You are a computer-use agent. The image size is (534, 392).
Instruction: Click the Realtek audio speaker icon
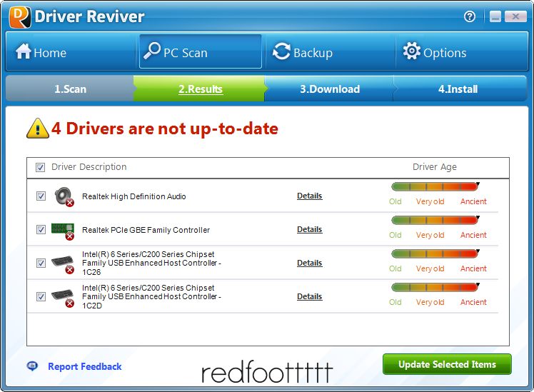click(x=64, y=196)
